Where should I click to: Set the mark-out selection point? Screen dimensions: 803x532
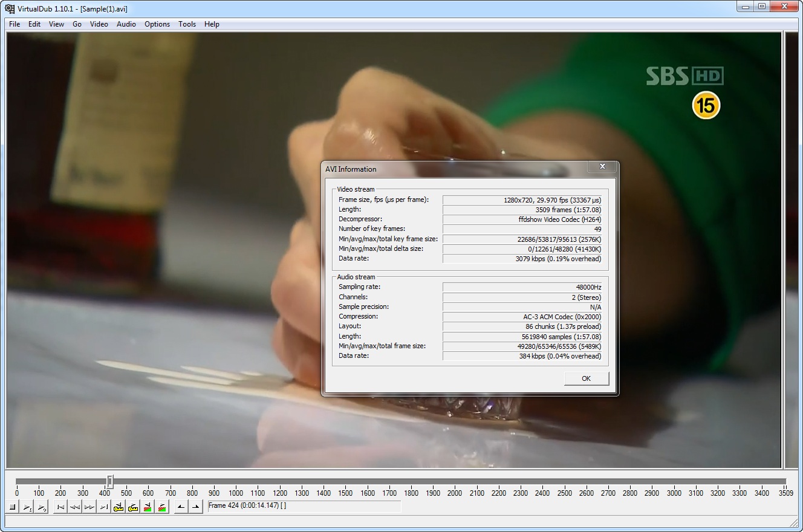pyautogui.click(x=195, y=507)
